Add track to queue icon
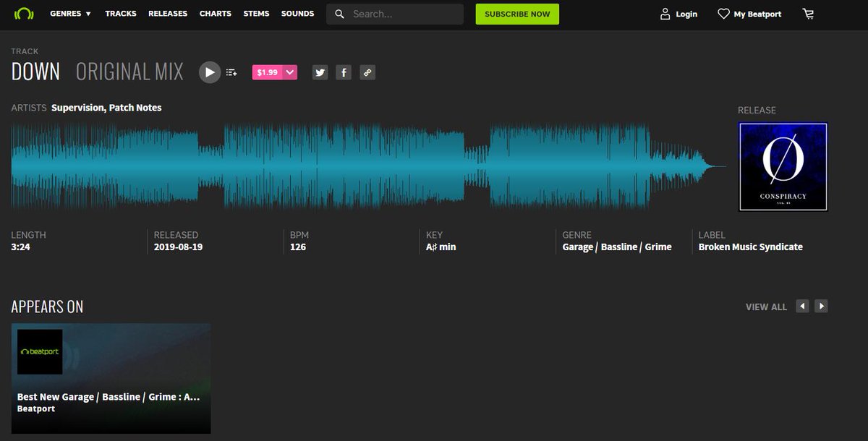868x441 pixels. pyautogui.click(x=231, y=72)
